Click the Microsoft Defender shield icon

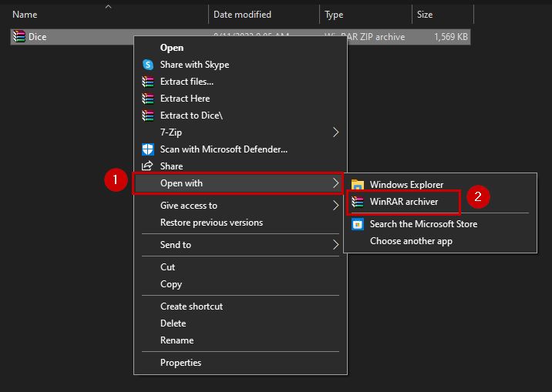click(x=148, y=149)
